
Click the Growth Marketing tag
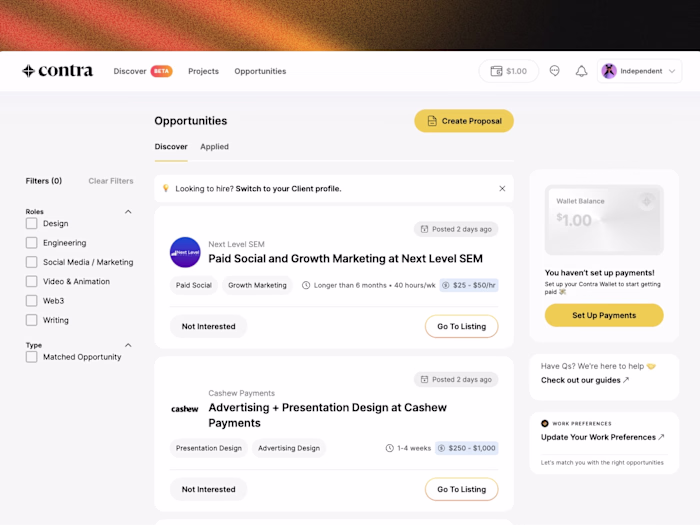click(257, 285)
